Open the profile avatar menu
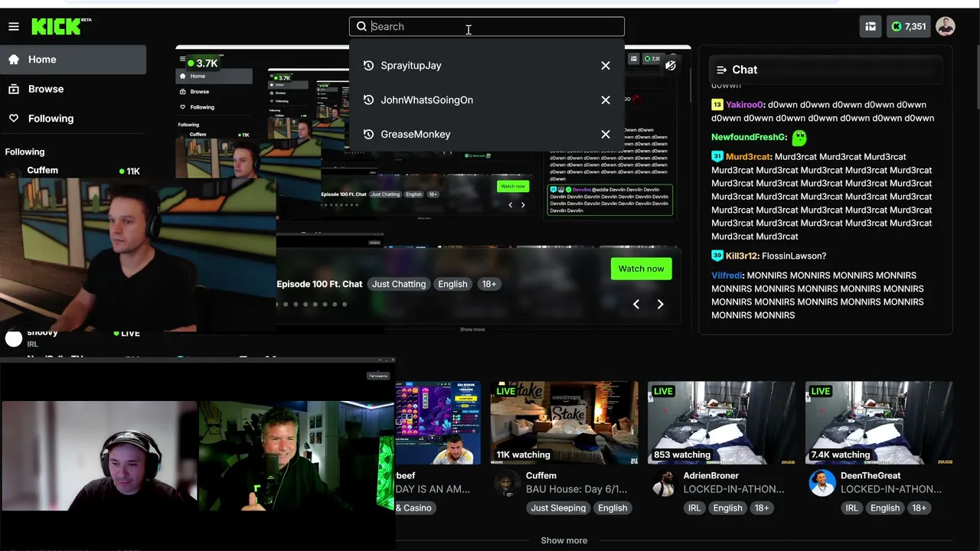 tap(946, 27)
